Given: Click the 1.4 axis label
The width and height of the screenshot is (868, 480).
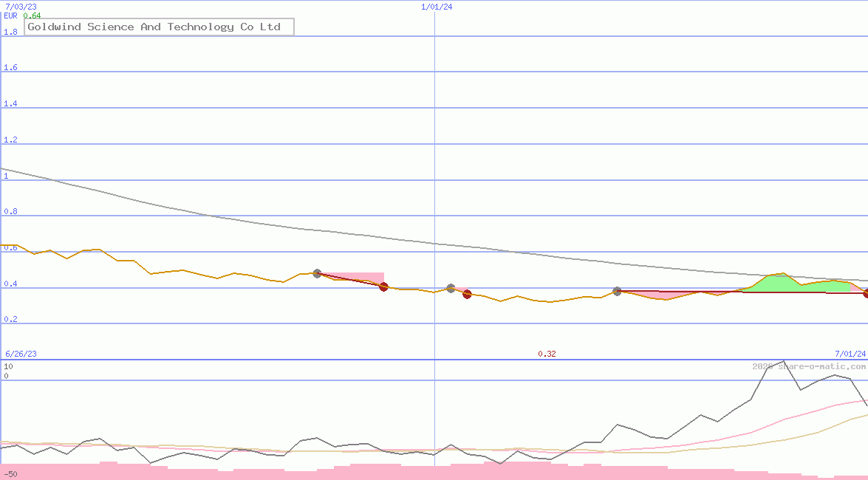Looking at the screenshot, I should [10, 103].
